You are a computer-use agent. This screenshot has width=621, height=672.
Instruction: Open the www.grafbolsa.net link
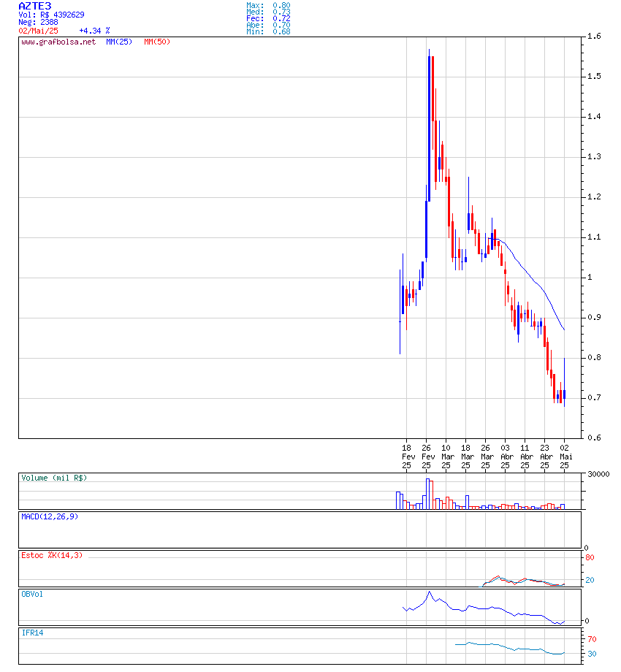coord(58,42)
